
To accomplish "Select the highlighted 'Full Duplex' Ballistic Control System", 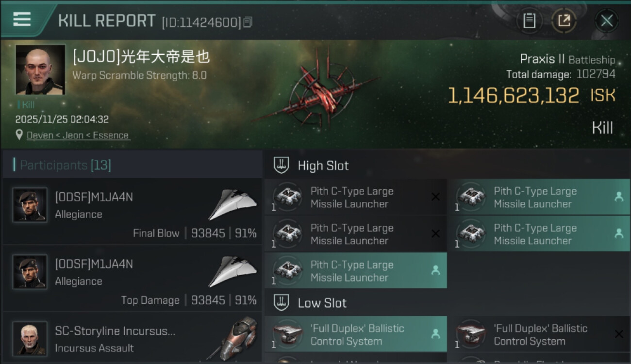I will (356, 334).
